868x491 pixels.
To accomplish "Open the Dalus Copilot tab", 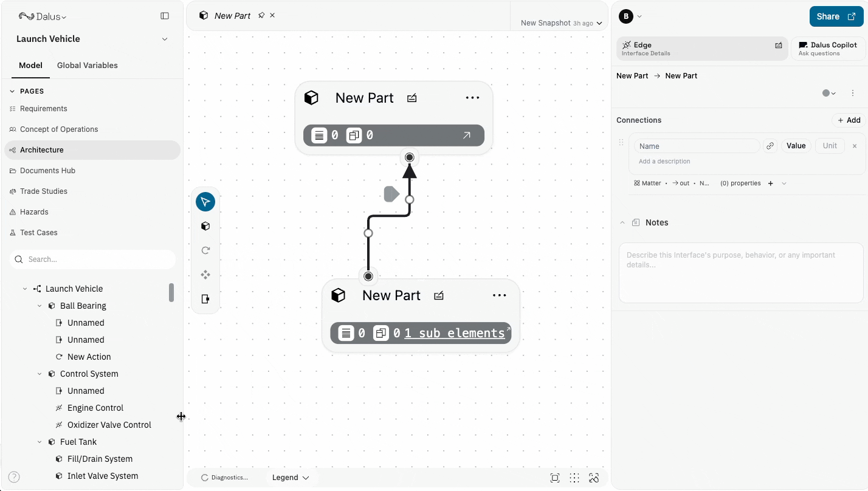I will 828,49.
